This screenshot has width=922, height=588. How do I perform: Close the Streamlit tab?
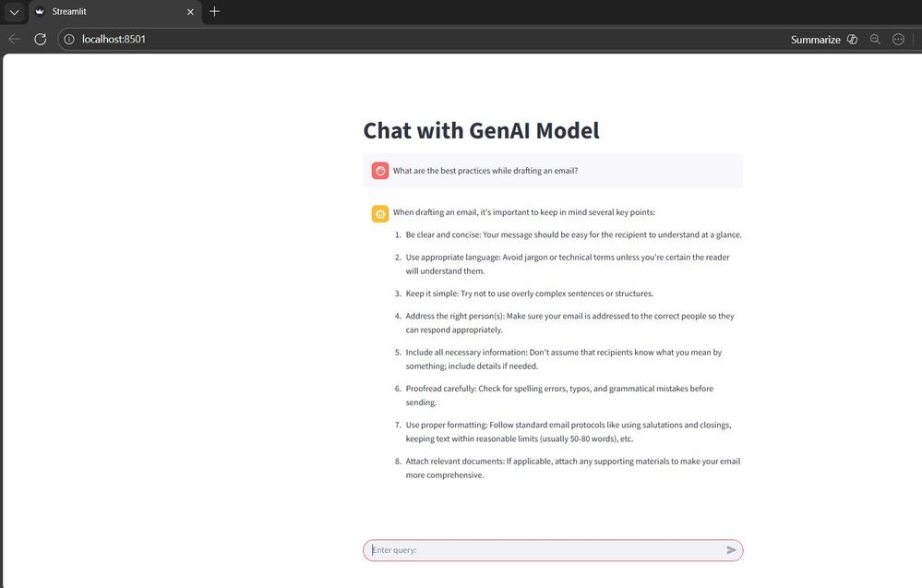[190, 12]
